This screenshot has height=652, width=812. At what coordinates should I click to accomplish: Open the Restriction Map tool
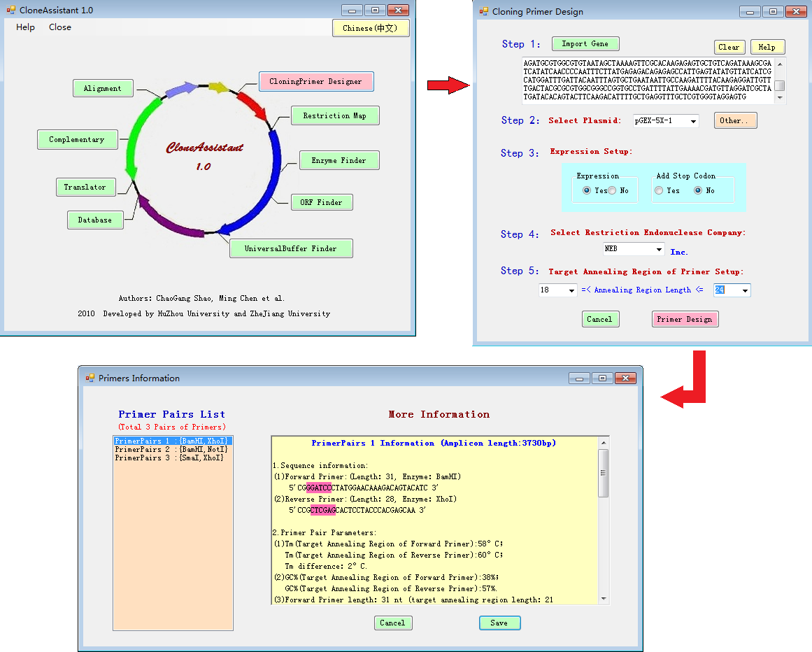tap(334, 115)
